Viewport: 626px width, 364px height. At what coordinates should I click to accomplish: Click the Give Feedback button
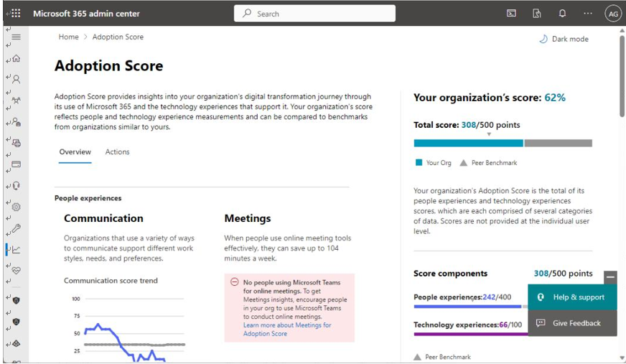click(572, 323)
